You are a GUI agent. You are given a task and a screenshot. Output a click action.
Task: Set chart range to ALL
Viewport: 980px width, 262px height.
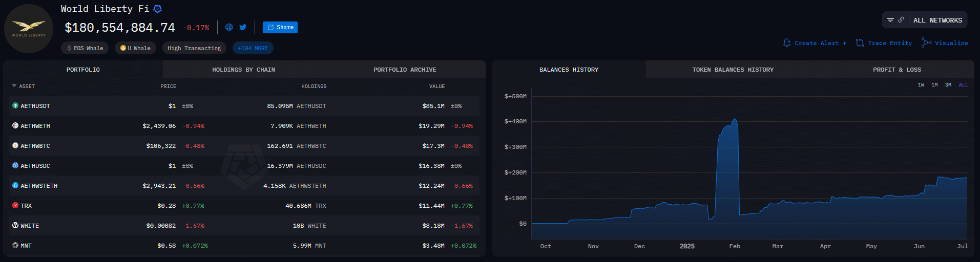point(963,85)
